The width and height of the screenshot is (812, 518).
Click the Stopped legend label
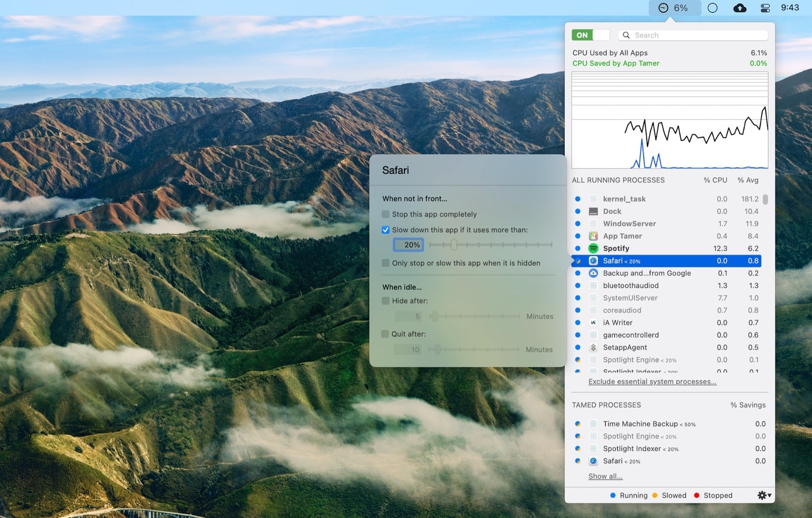tap(718, 496)
